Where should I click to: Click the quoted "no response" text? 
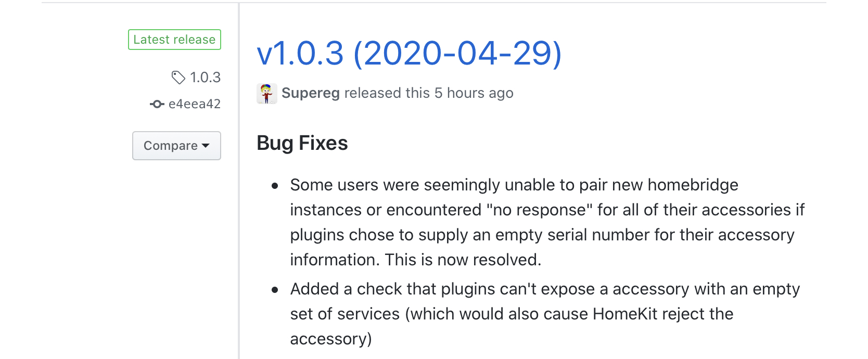(540, 210)
